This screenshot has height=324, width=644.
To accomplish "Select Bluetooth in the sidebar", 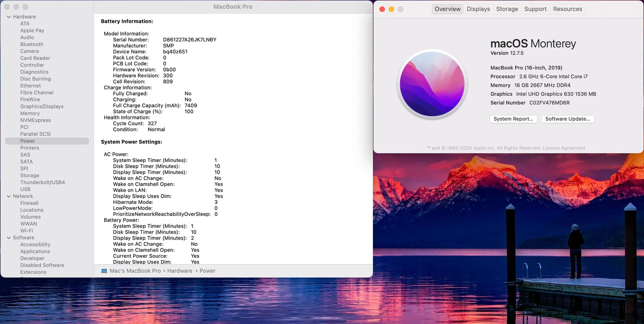I will (x=32, y=45).
